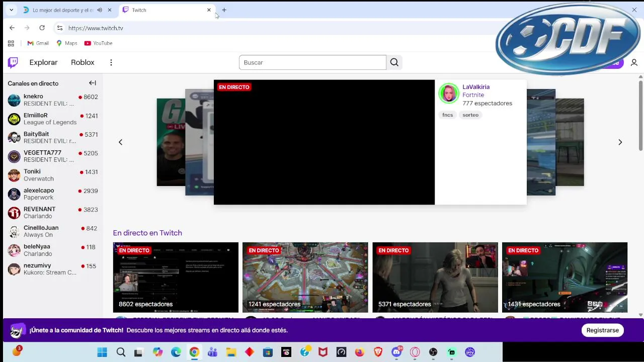Click LaValkiria channel name link
Screen dimensions: 644x362
pyautogui.click(x=476, y=87)
